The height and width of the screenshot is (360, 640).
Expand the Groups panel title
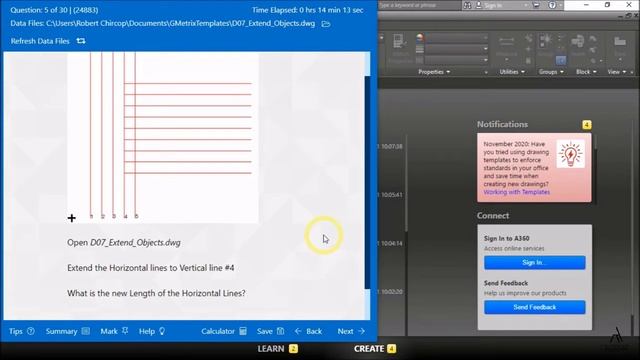tap(551, 72)
